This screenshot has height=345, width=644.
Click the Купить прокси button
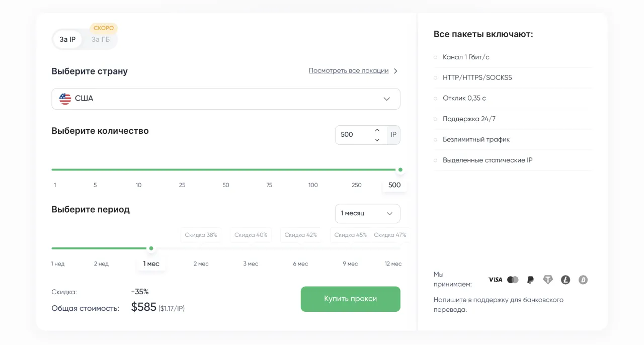coord(351,299)
